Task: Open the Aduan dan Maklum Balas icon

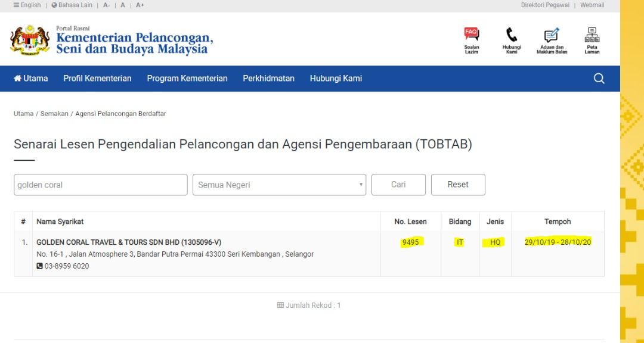Action: click(x=552, y=35)
